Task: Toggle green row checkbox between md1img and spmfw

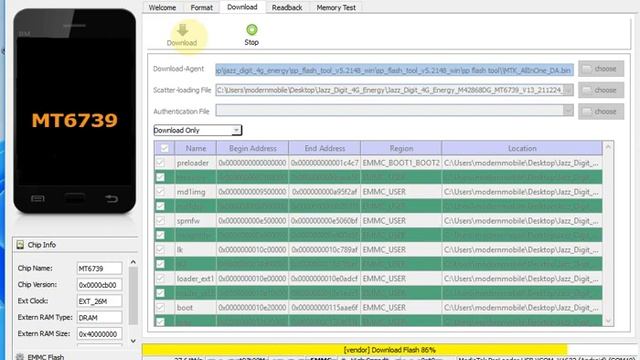Action: point(160,206)
